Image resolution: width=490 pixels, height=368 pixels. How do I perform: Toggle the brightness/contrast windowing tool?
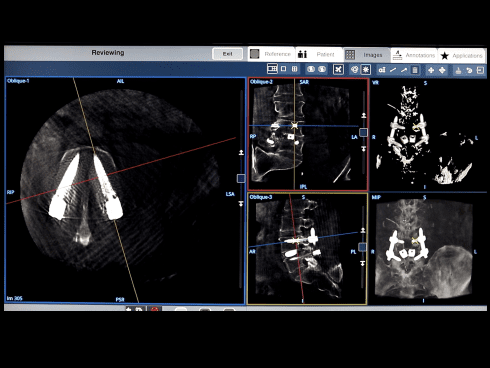point(366,70)
